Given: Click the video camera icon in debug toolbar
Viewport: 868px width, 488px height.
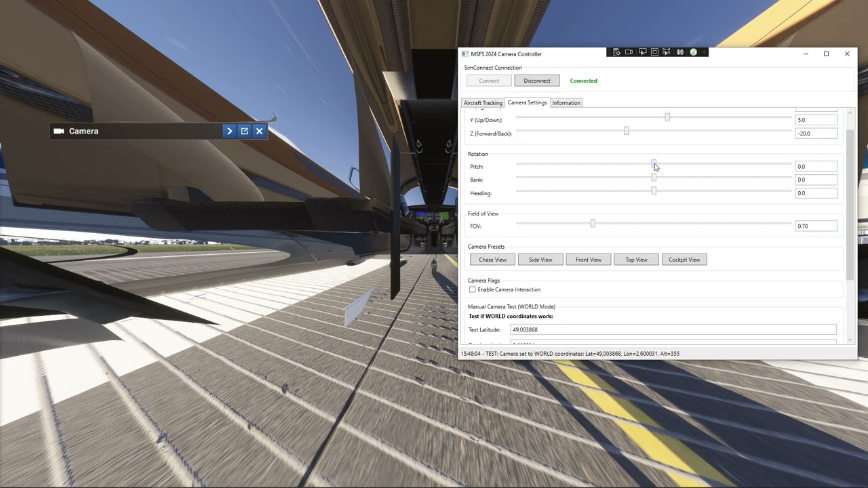Looking at the screenshot, I should pyautogui.click(x=629, y=52).
